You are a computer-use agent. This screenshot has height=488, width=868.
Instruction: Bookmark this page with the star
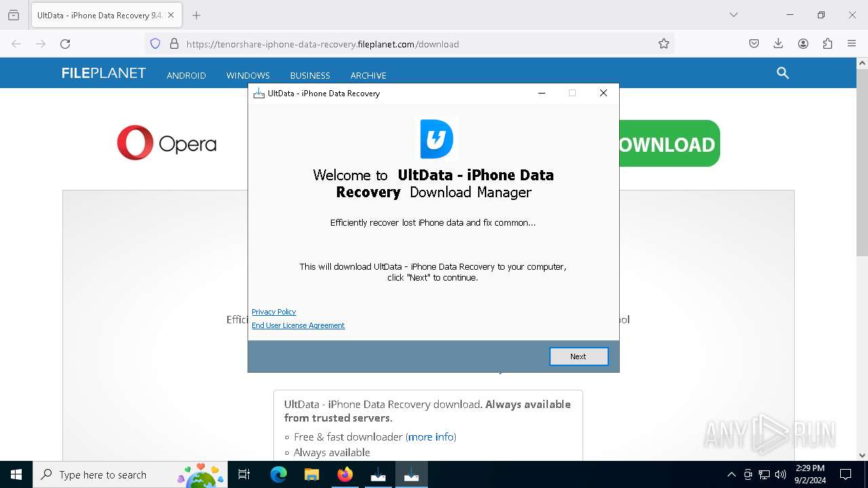point(664,44)
